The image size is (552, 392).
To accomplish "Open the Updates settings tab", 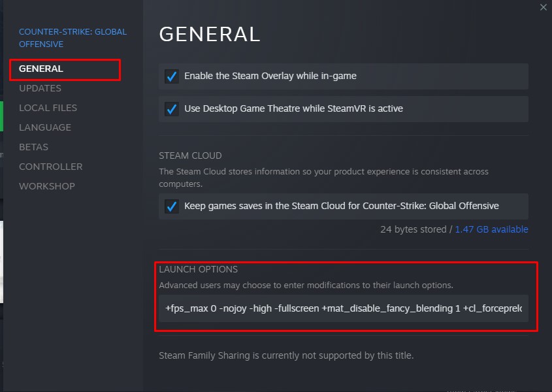I will 40,88.
